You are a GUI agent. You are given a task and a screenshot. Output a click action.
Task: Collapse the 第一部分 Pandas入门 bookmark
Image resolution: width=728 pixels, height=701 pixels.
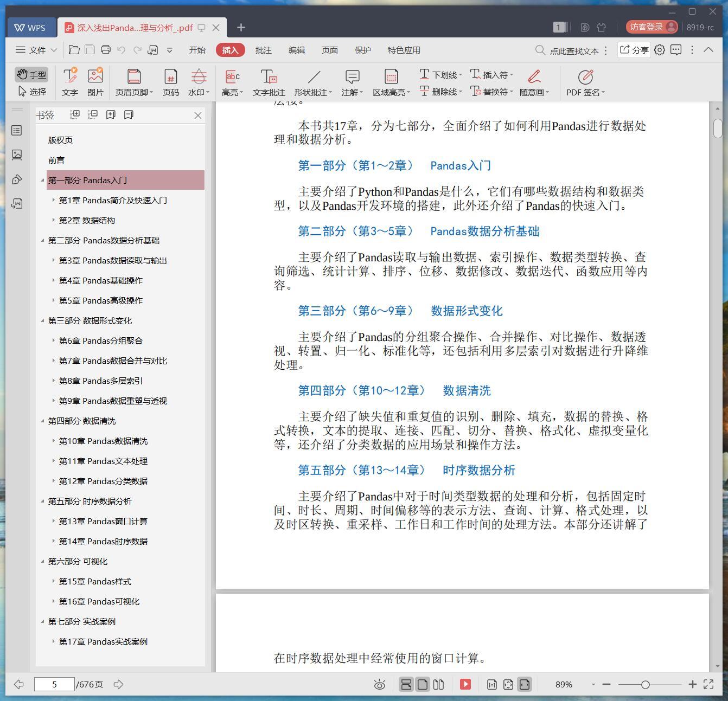[42, 180]
